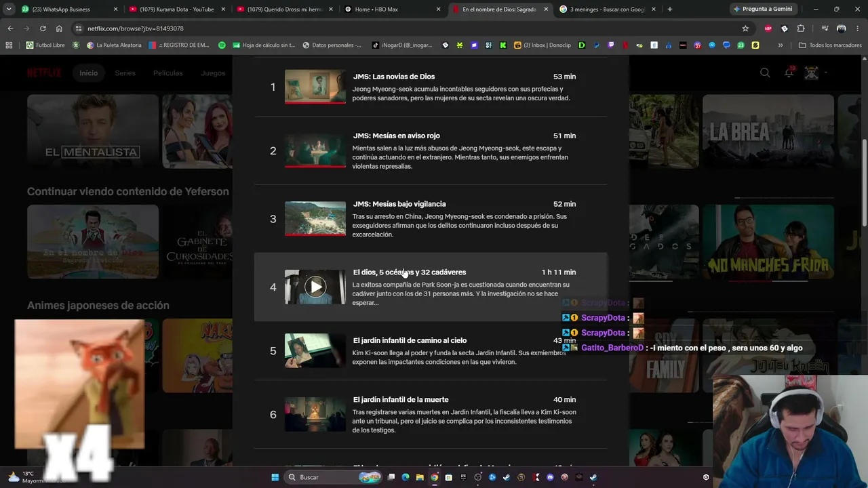Open Datos personales bookmark
The image size is (868, 488).
tap(332, 45)
